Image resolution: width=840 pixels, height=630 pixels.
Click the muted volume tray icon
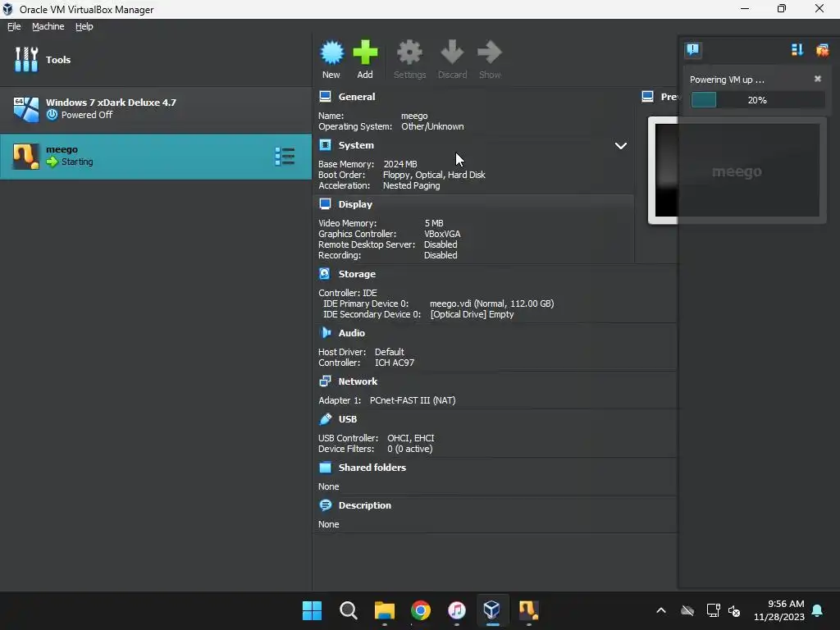[x=734, y=610]
